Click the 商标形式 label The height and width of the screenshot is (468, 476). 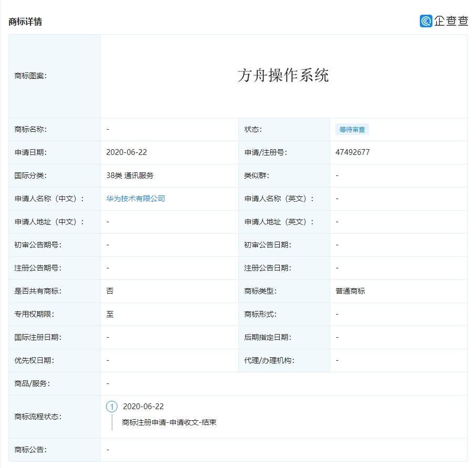tap(260, 314)
